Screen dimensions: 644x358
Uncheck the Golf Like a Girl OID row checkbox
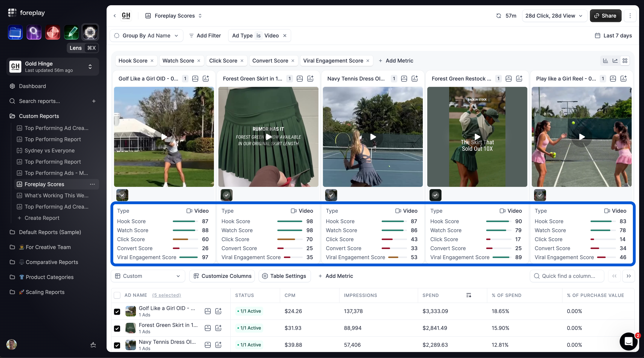click(x=117, y=311)
